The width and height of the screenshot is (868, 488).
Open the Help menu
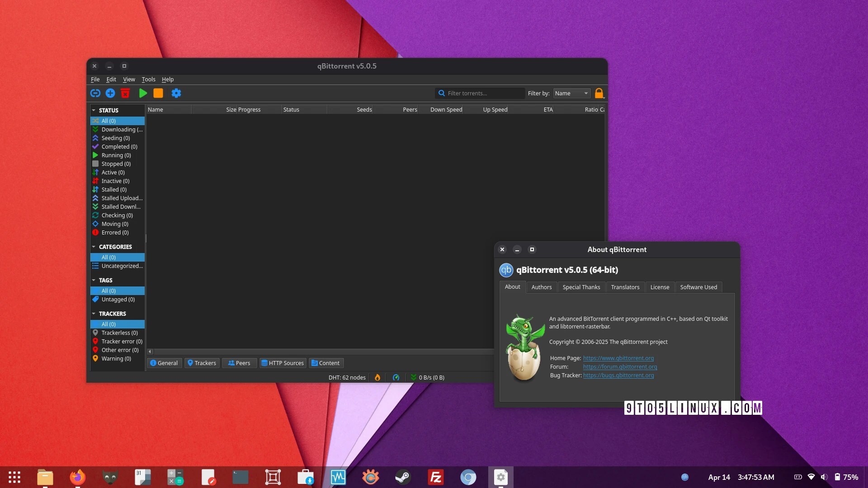[x=168, y=79]
